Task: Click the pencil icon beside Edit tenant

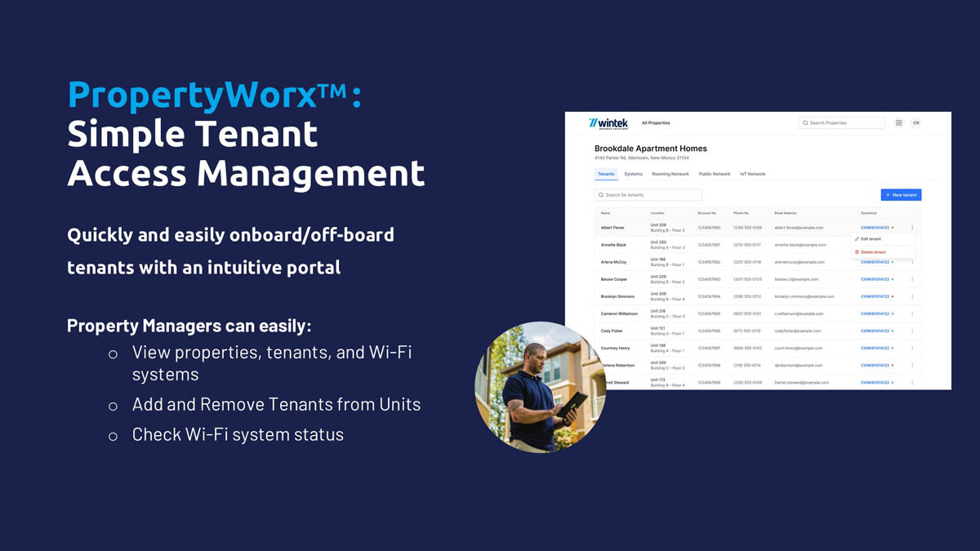Action: [x=857, y=239]
